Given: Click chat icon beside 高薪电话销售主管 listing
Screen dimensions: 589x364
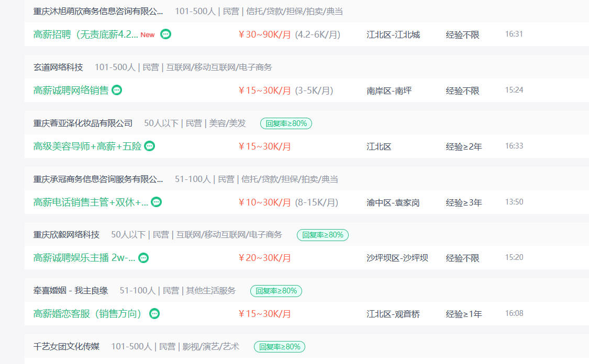Looking at the screenshot, I should pos(156,202).
